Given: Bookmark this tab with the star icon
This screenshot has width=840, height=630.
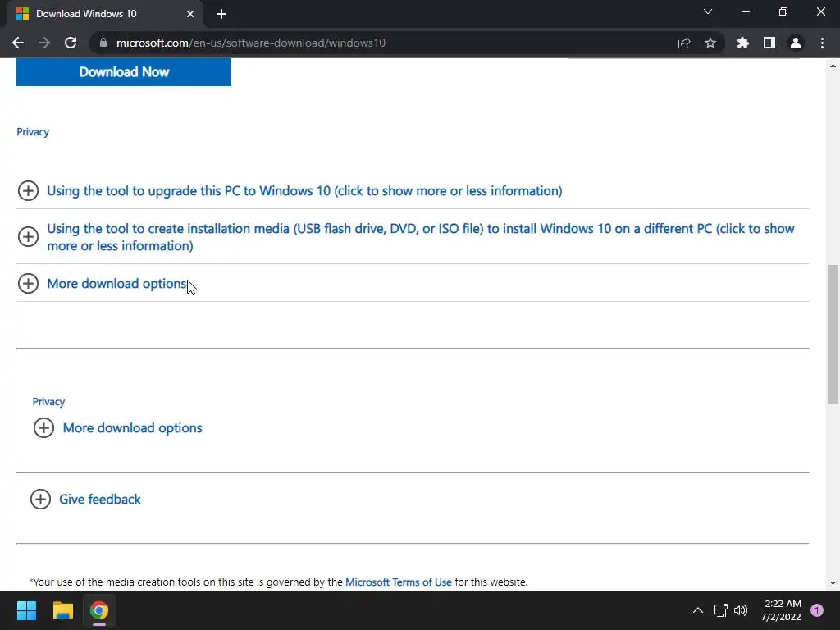Looking at the screenshot, I should (710, 43).
